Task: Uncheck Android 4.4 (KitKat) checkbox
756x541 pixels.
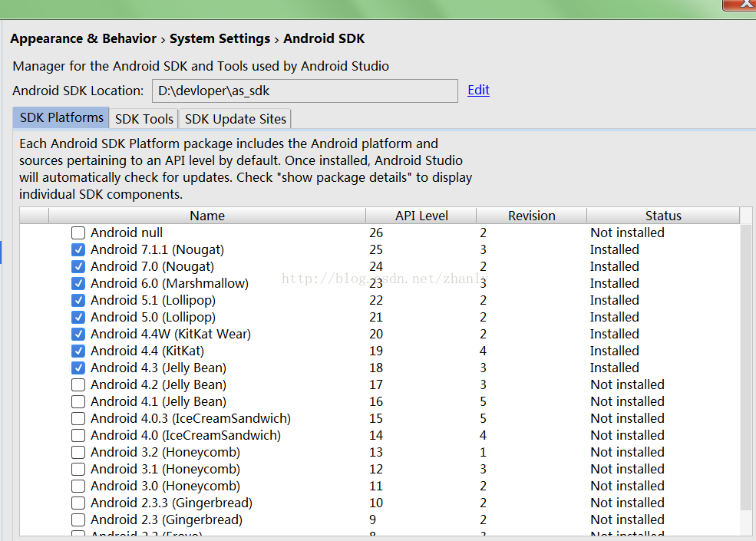Action: click(78, 351)
